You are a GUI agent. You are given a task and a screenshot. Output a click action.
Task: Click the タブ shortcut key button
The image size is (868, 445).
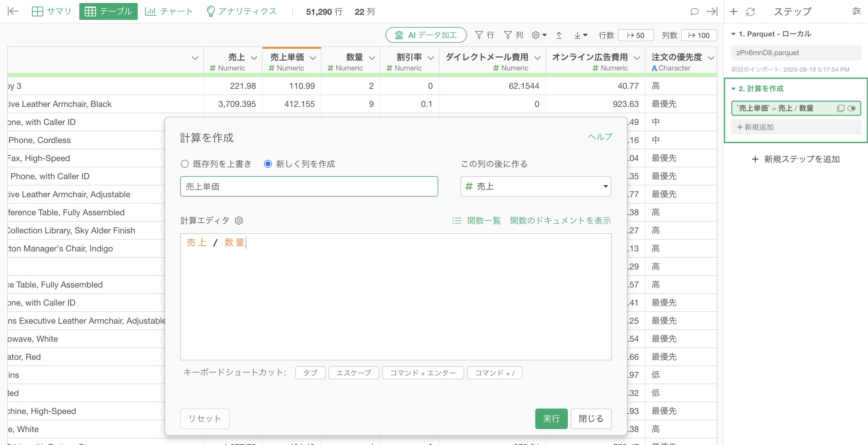point(310,373)
